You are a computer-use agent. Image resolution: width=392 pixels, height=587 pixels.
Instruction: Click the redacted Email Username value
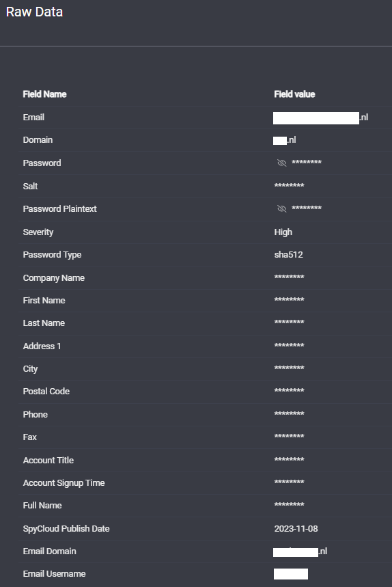pos(291,574)
